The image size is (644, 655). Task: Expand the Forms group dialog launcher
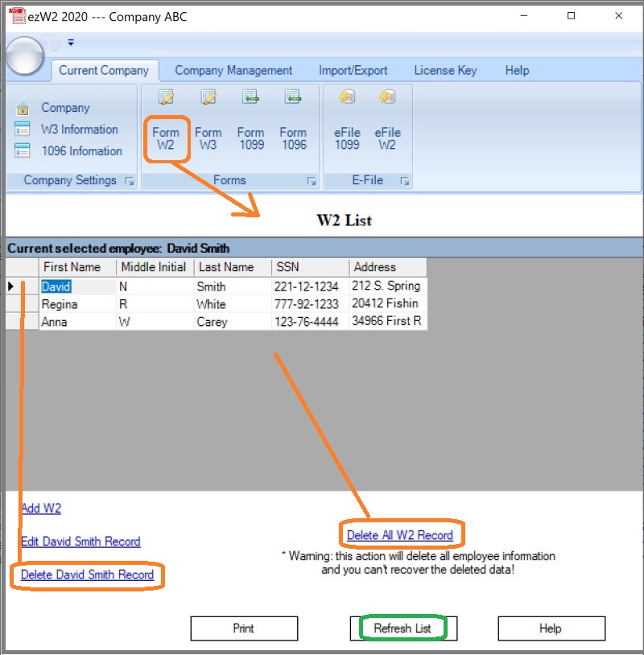[312, 182]
